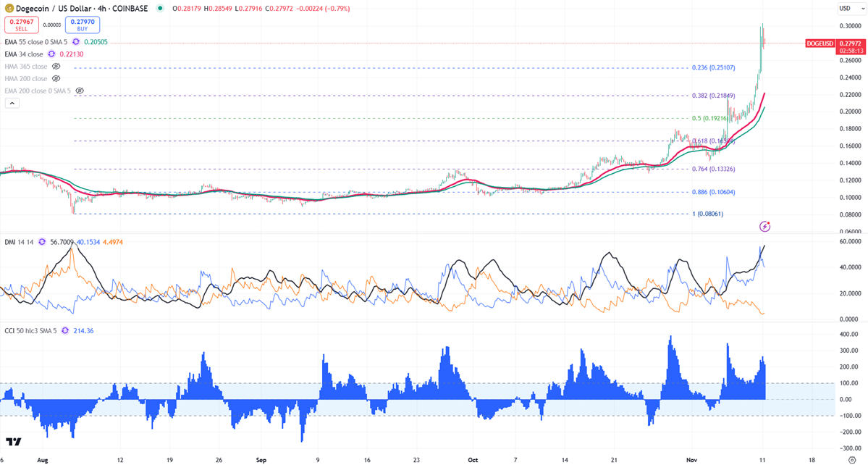Click the Nov date axis label
Viewport: 868px width, 465px height.
point(691,460)
